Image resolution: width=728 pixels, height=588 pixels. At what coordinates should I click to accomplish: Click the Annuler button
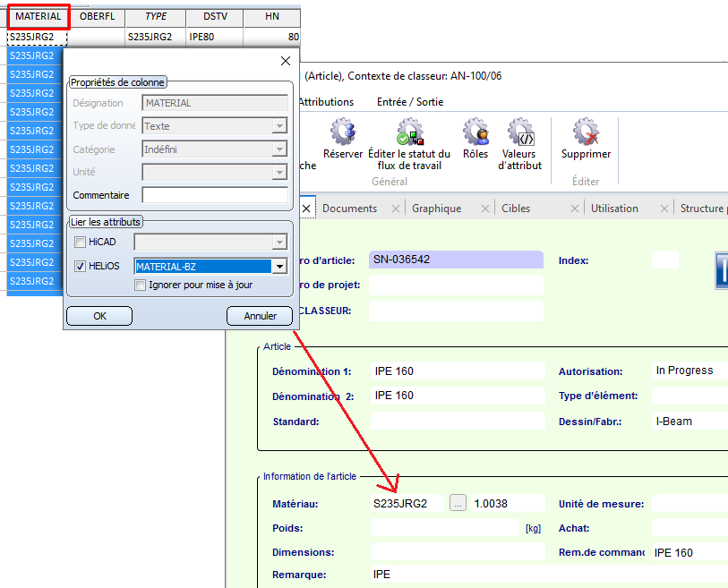[259, 316]
